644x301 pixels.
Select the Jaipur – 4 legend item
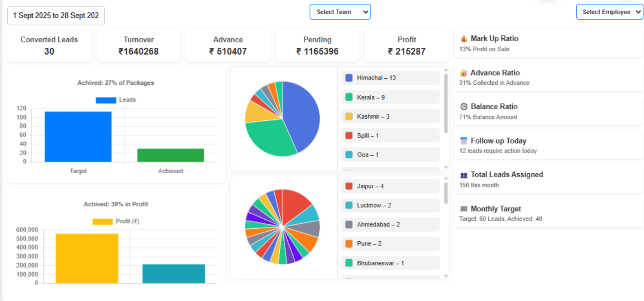[390, 186]
